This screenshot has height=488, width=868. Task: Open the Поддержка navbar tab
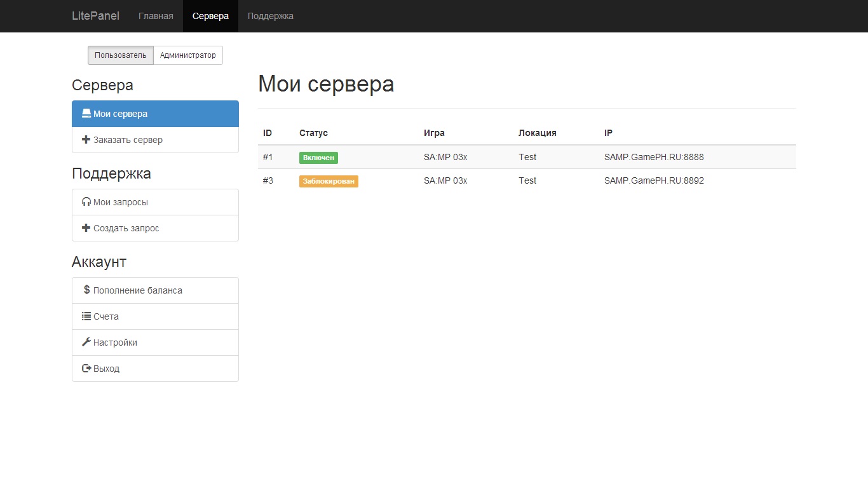271,16
